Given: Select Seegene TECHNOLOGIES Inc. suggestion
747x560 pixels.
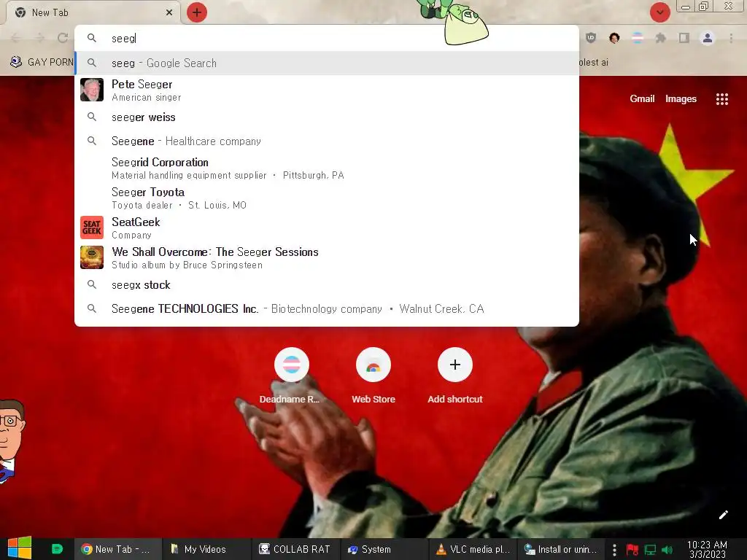Looking at the screenshot, I should 327,308.
